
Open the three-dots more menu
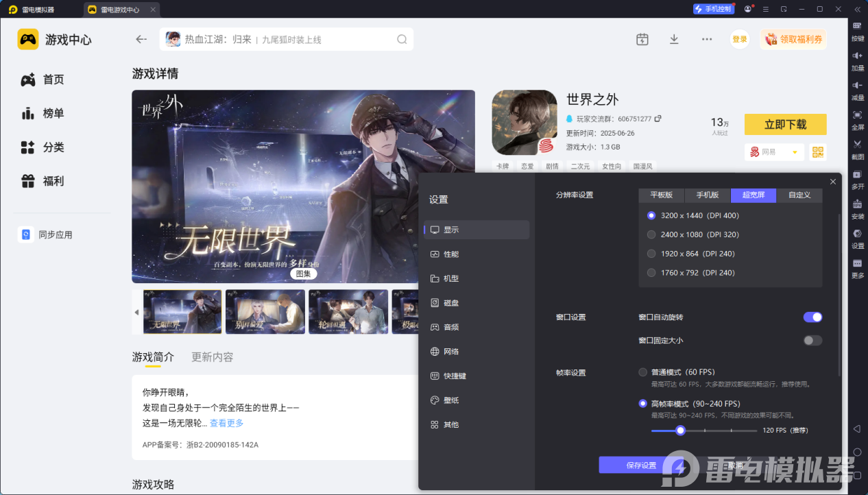pos(707,39)
